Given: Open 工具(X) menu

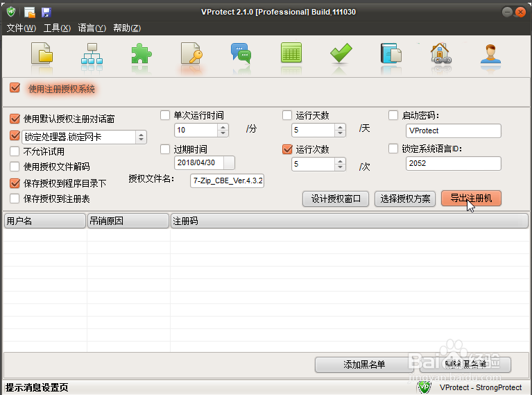Looking at the screenshot, I should pos(57,28).
